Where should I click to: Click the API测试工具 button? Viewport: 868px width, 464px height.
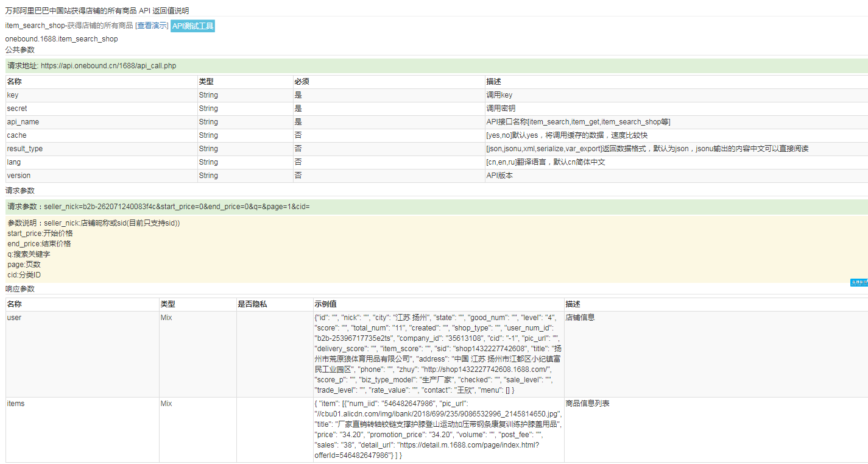click(x=192, y=26)
